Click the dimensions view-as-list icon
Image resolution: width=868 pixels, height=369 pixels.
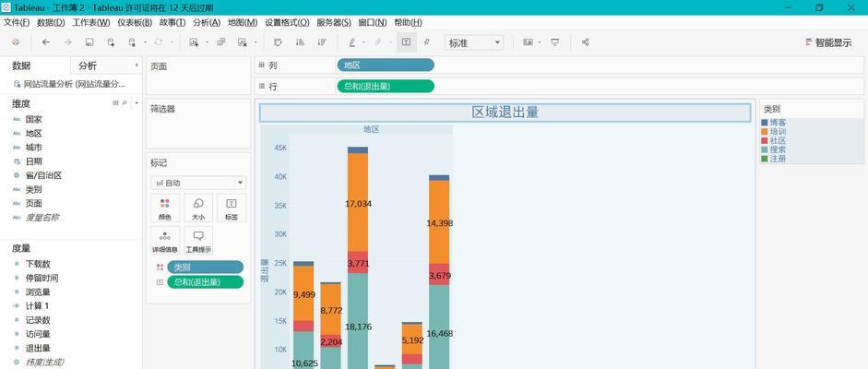click(115, 103)
